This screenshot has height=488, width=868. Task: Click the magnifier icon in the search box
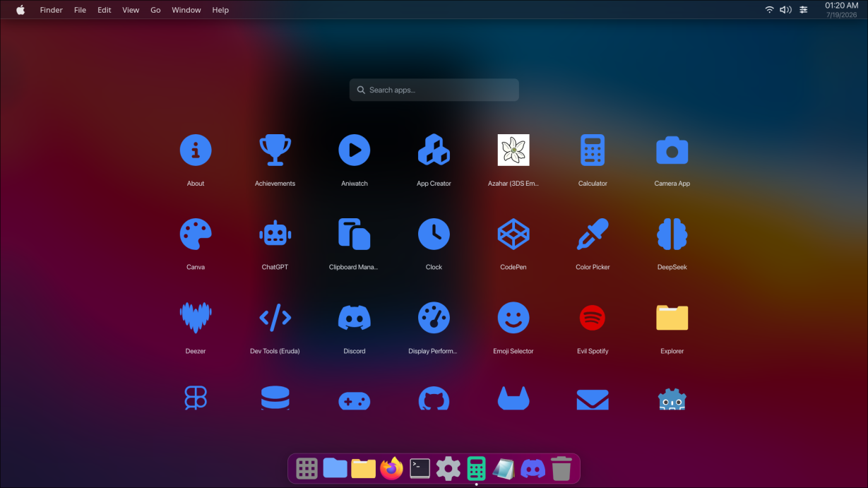click(x=361, y=90)
